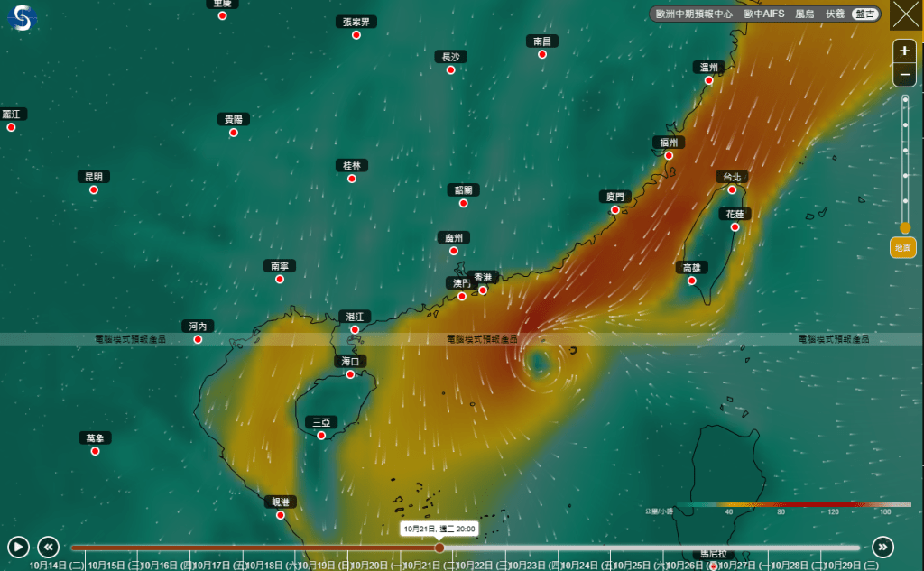Step back with the rewind button
This screenshot has width=924, height=571.
click(x=49, y=547)
